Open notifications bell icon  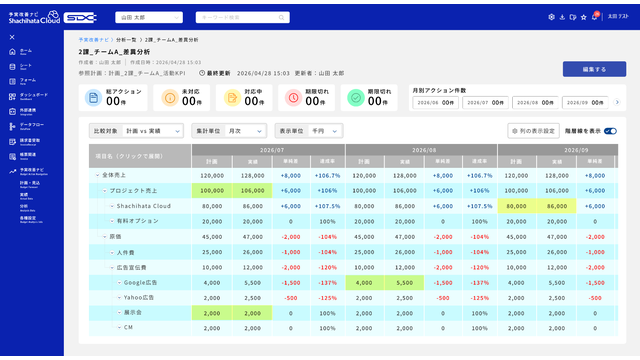point(595,17)
